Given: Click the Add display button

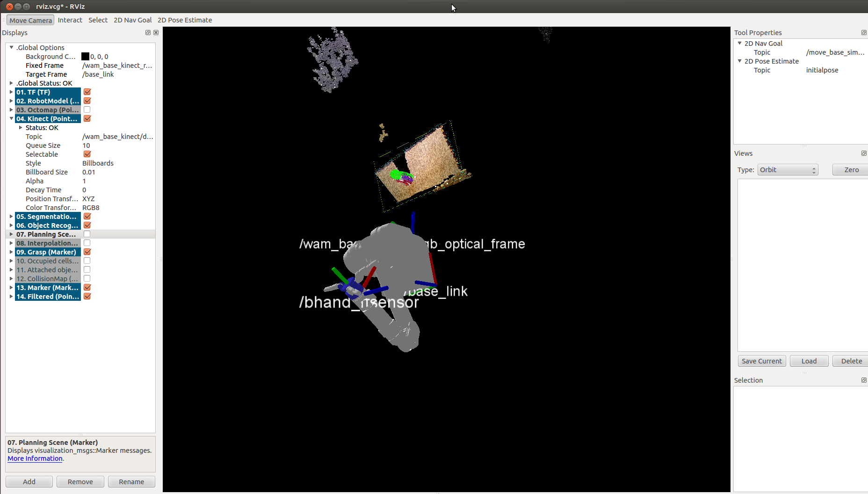Looking at the screenshot, I should click(x=29, y=482).
